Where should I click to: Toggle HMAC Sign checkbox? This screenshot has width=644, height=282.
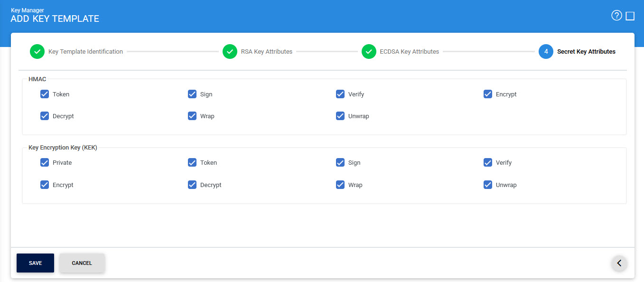192,94
